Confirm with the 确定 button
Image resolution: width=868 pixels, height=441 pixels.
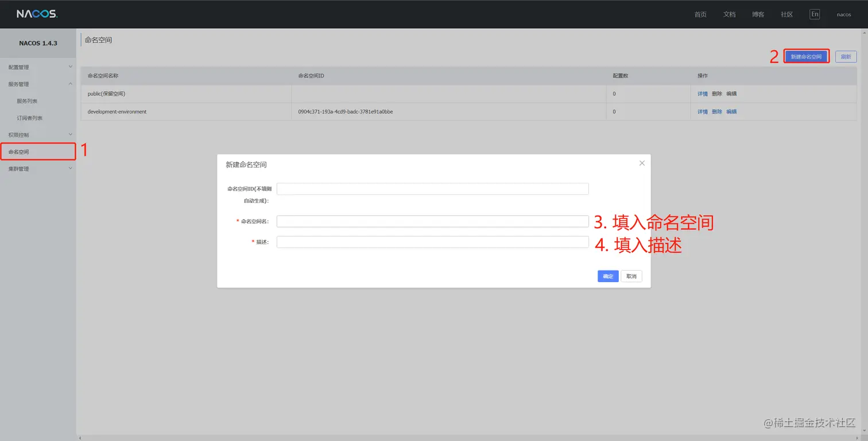(x=608, y=276)
